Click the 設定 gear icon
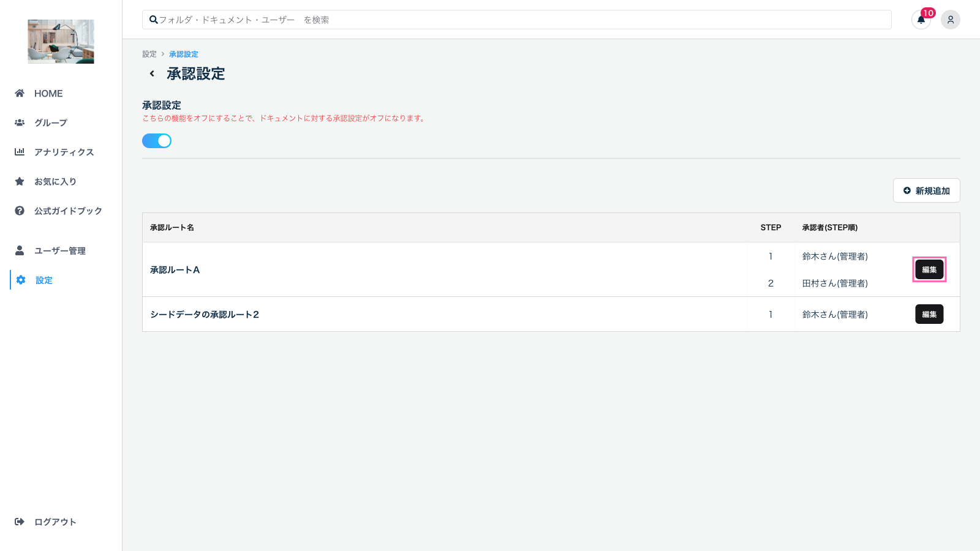 point(21,280)
